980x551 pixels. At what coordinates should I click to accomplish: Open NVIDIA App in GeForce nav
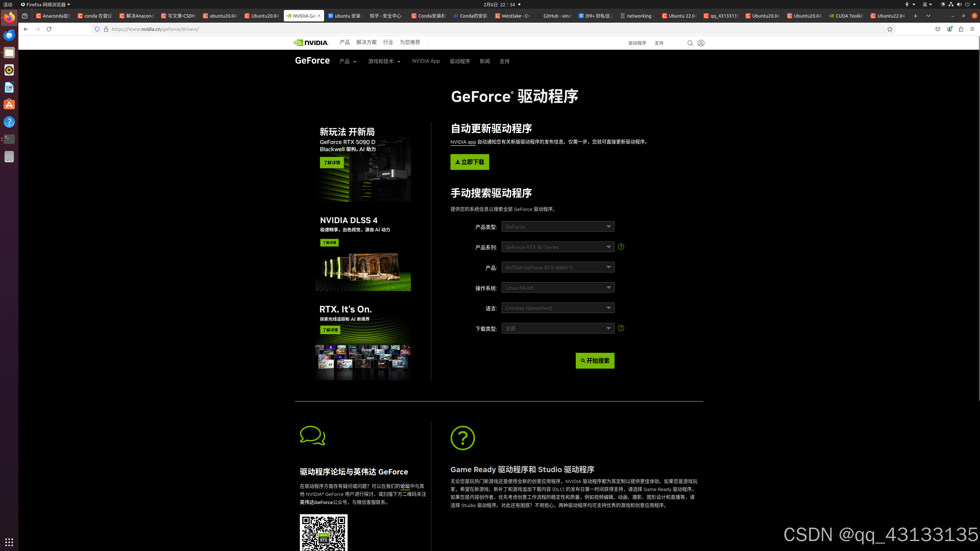(x=426, y=61)
